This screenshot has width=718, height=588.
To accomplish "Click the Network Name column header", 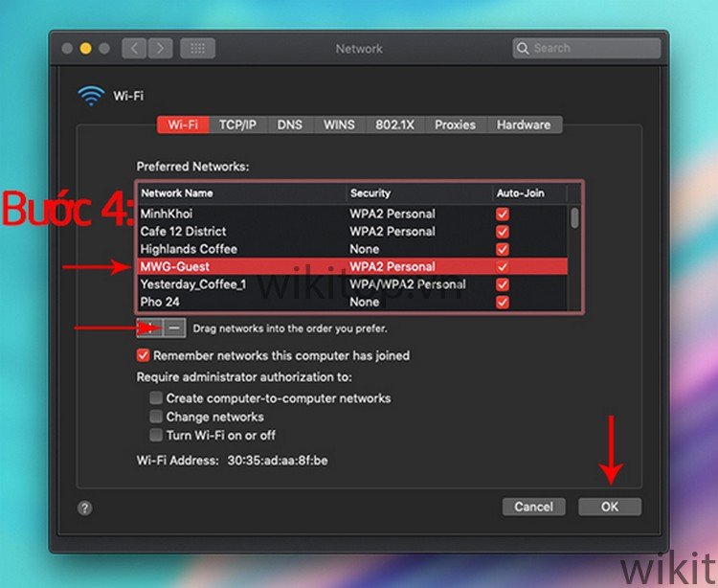I will click(239, 193).
